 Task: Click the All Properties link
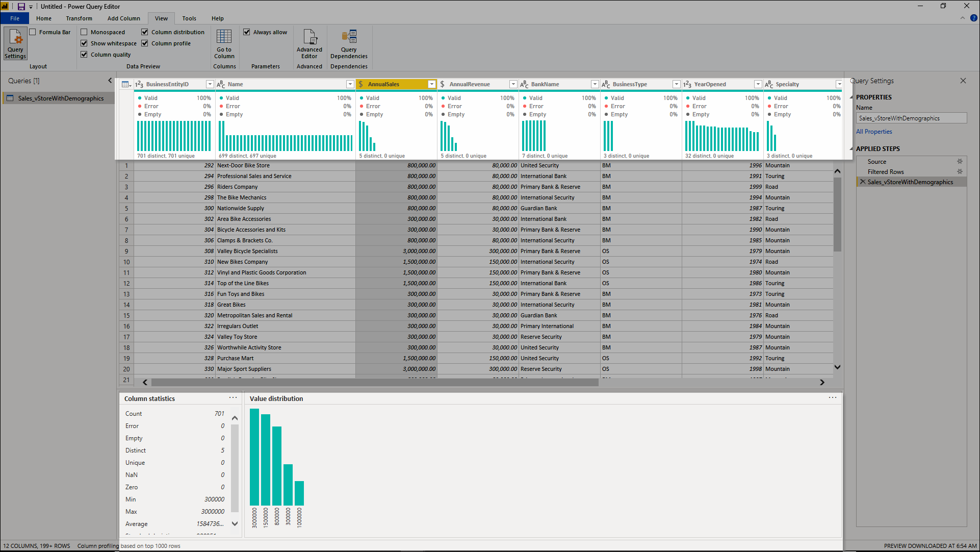click(x=873, y=131)
